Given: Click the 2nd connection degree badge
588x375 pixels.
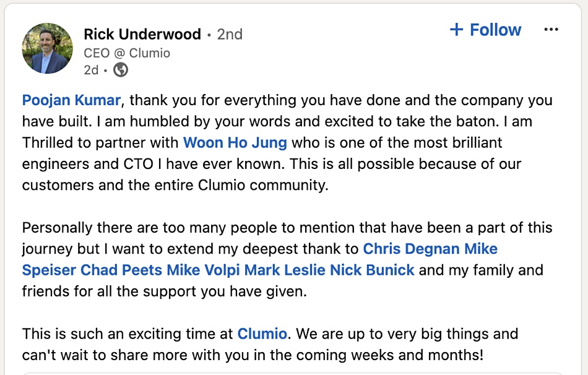Looking at the screenshot, I should click(230, 34).
